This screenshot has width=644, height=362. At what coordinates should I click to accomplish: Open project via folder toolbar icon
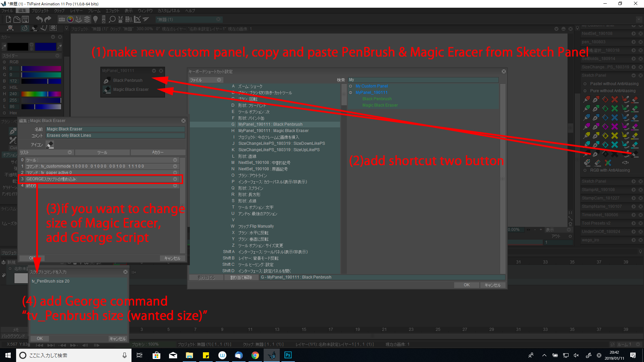(x=17, y=19)
